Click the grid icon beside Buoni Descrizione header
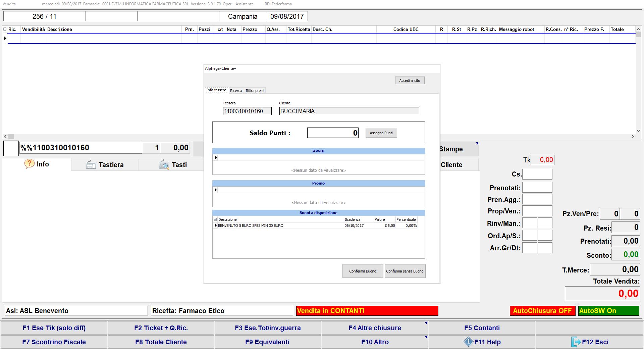Image resolution: width=644 pixels, height=349 pixels. click(x=215, y=219)
